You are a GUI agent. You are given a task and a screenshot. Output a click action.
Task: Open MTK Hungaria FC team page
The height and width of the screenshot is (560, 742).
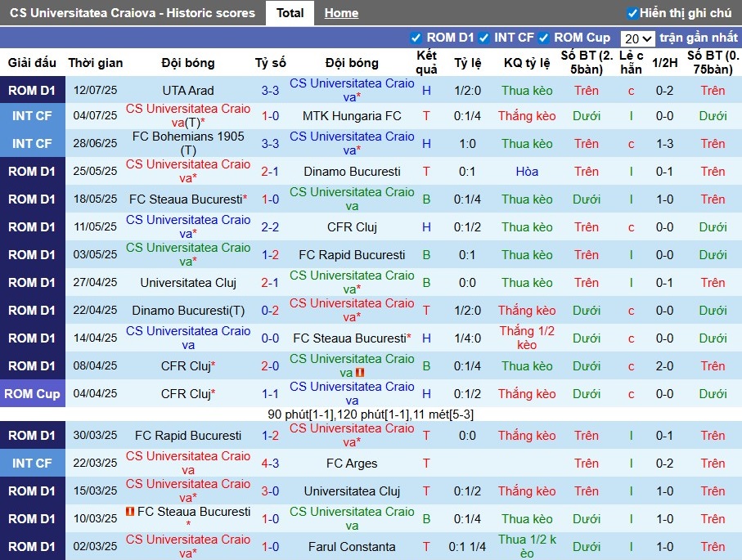(352, 116)
